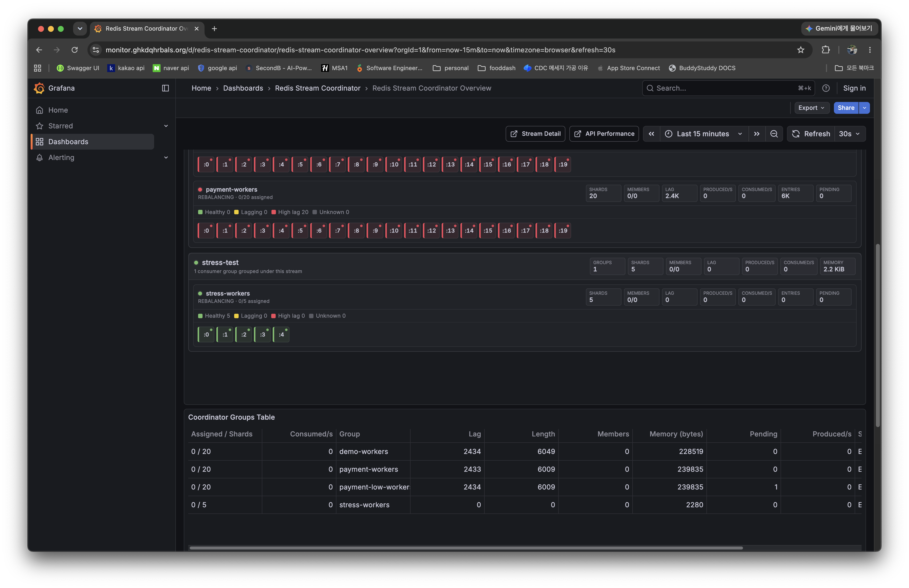909x588 pixels.
Task: Open the Chrome three-dot menu
Action: point(870,50)
